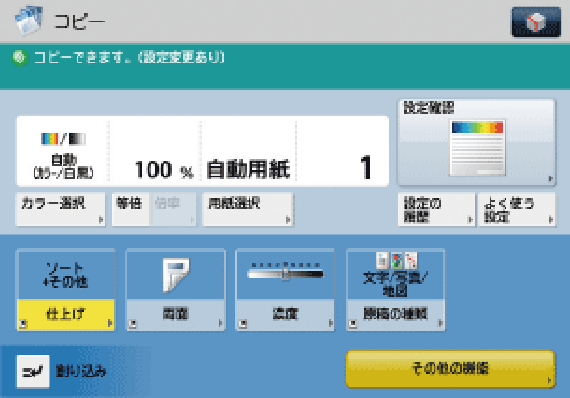Viewport: 570px width, 398px height.
Task: Open the よく使う設定 favorite settings
Action: pyautogui.click(x=517, y=209)
